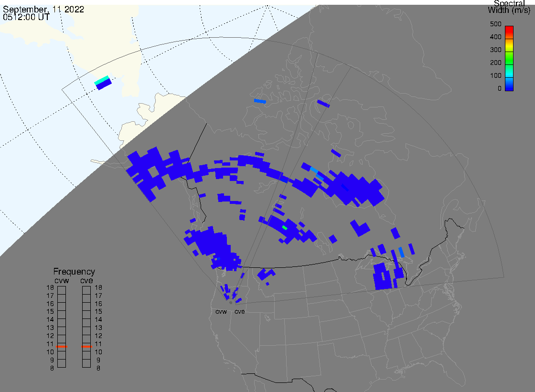Click the '18' label left of cvw scale

50,287
